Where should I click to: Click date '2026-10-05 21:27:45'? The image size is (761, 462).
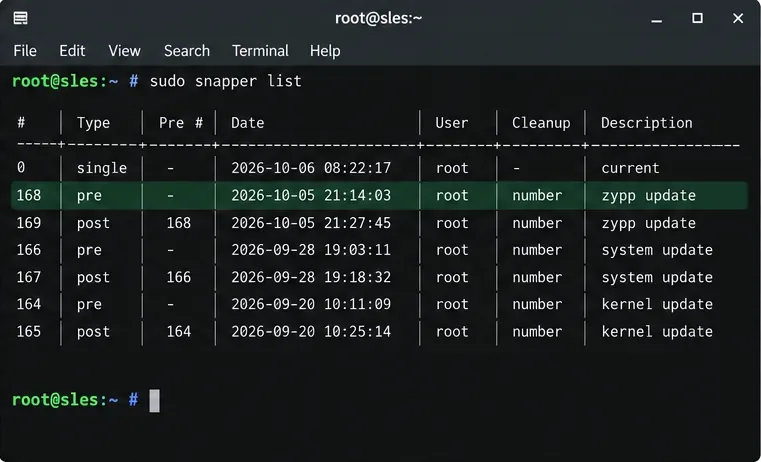click(311, 223)
